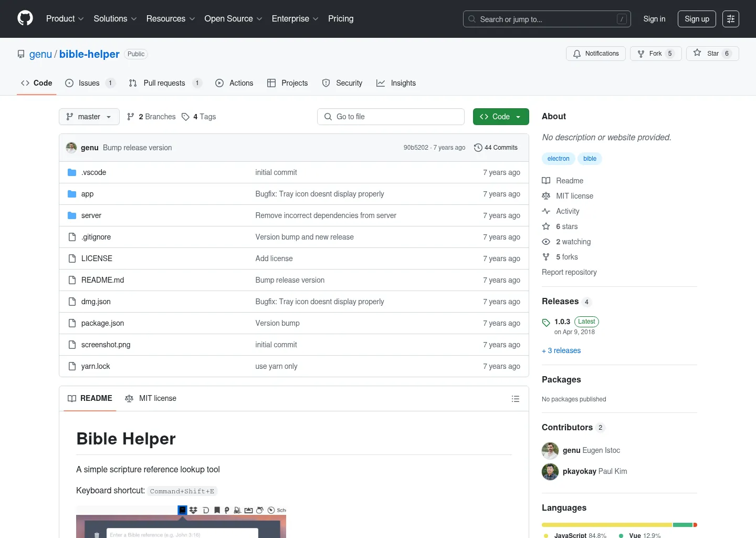This screenshot has height=538, width=756.
Task: Open package.json file
Action: 102,323
